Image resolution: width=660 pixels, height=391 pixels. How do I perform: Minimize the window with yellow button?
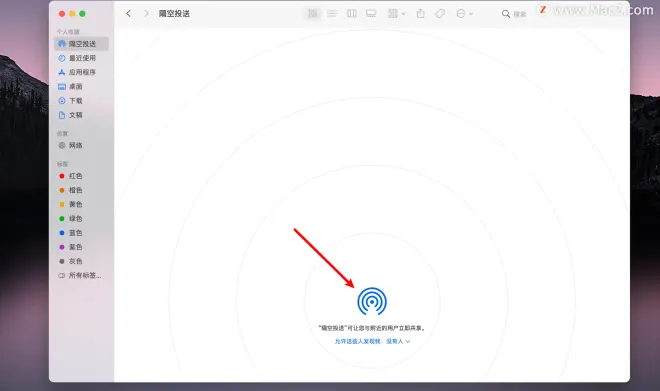pos(72,14)
